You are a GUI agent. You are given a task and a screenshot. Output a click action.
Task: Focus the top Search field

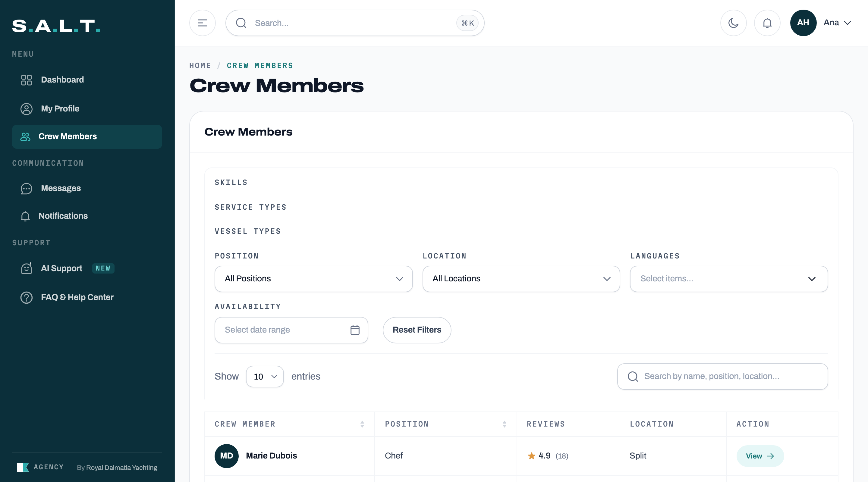click(354, 23)
